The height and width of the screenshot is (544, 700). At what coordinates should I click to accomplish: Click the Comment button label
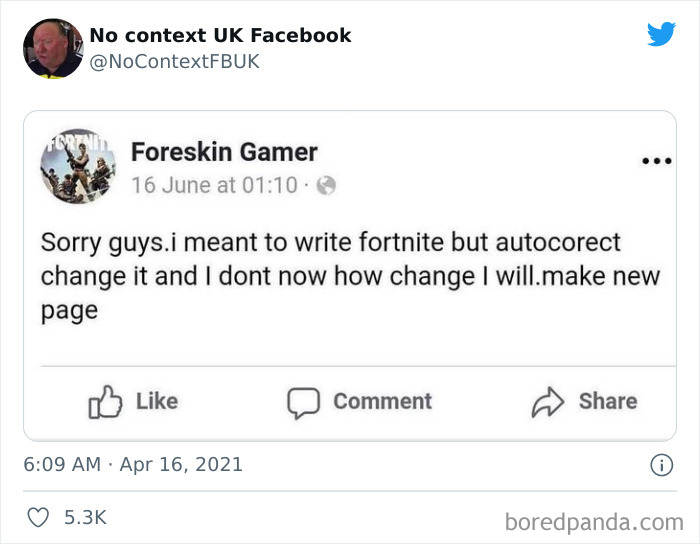[382, 401]
